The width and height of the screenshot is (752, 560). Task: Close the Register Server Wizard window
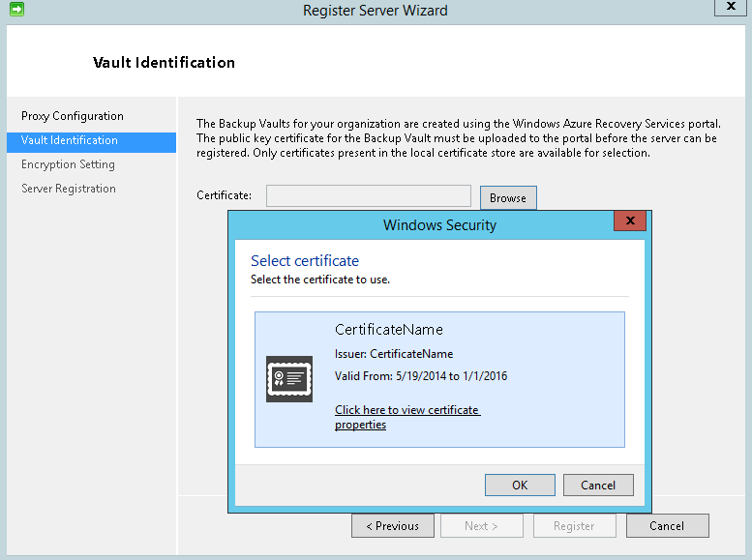tap(731, 6)
